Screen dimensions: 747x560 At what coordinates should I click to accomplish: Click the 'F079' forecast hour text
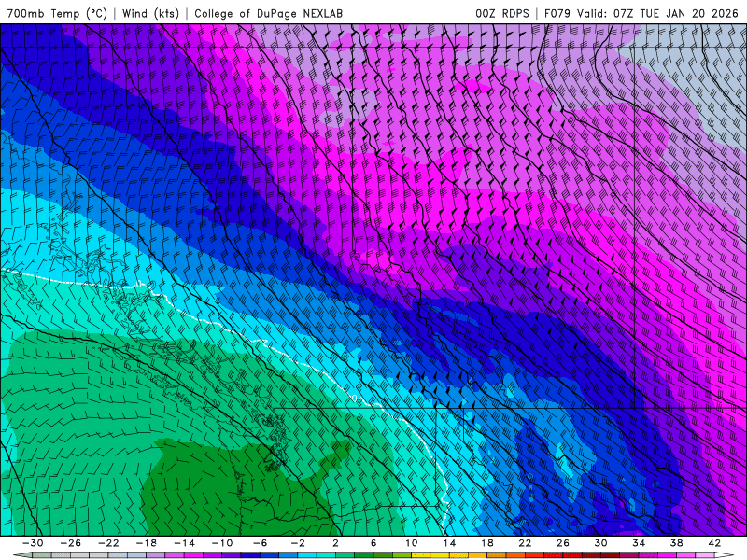[x=557, y=13]
